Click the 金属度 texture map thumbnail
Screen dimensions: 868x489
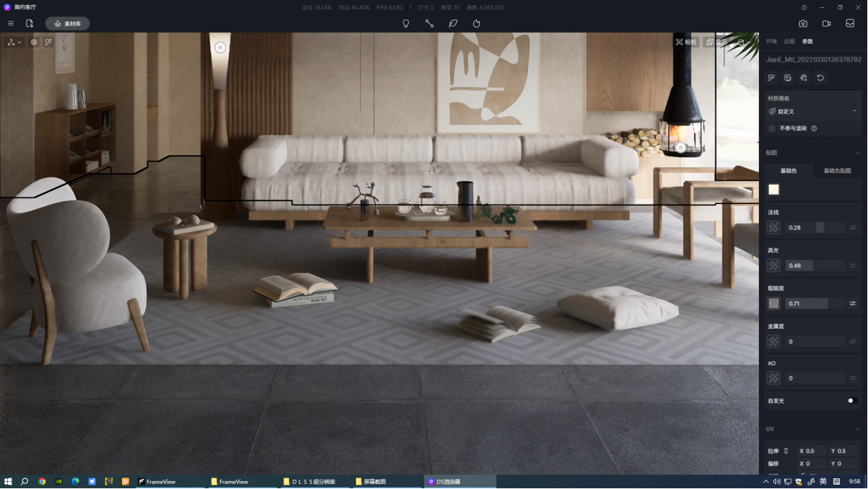coord(774,342)
